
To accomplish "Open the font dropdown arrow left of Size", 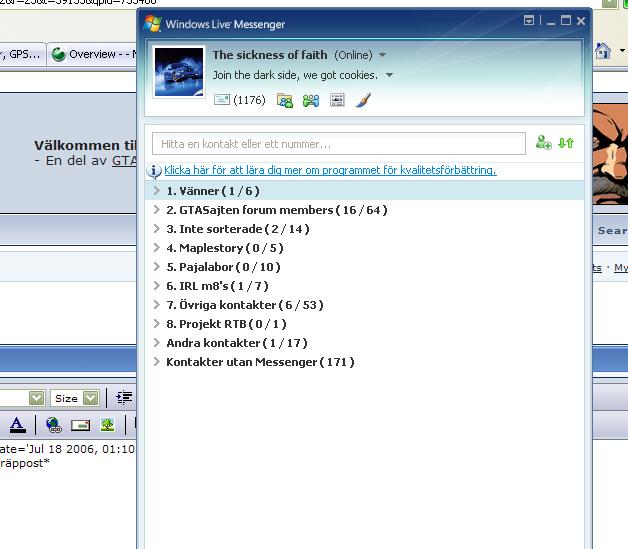I will click(x=36, y=398).
